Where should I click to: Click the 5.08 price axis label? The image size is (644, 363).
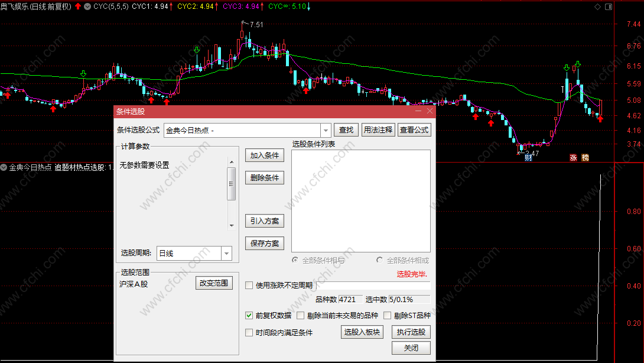(634, 101)
